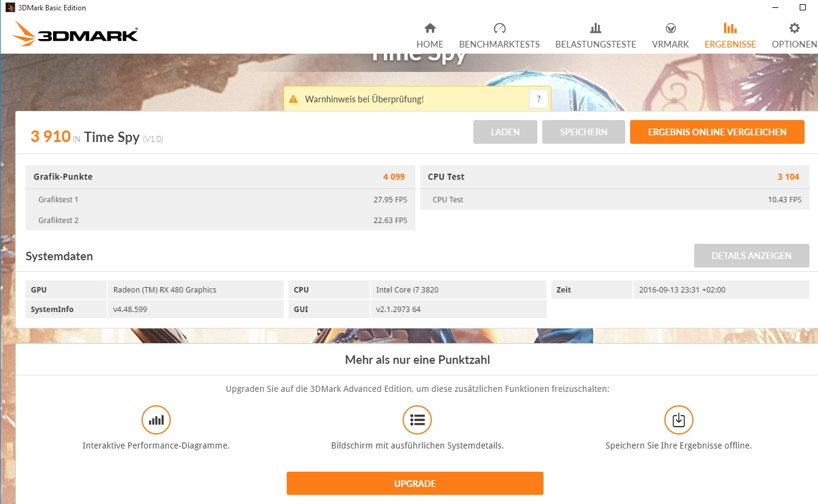Click the 3DMark logo
818x504 pixels.
tap(76, 34)
